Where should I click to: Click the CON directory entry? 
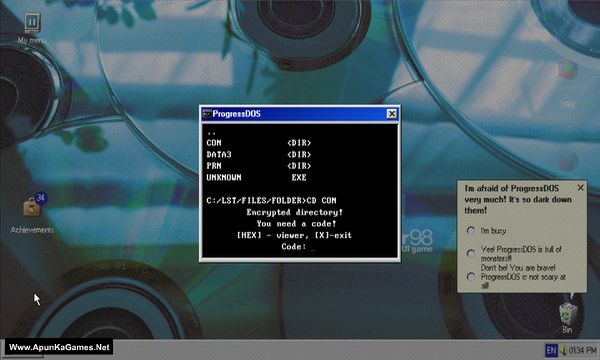pyautogui.click(x=259, y=143)
